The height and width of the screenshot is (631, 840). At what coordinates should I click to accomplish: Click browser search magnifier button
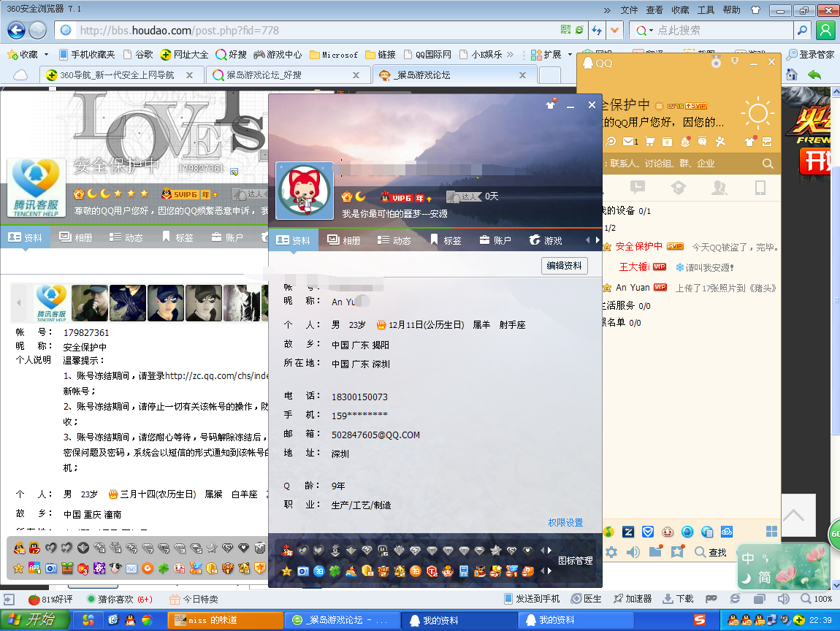802,30
